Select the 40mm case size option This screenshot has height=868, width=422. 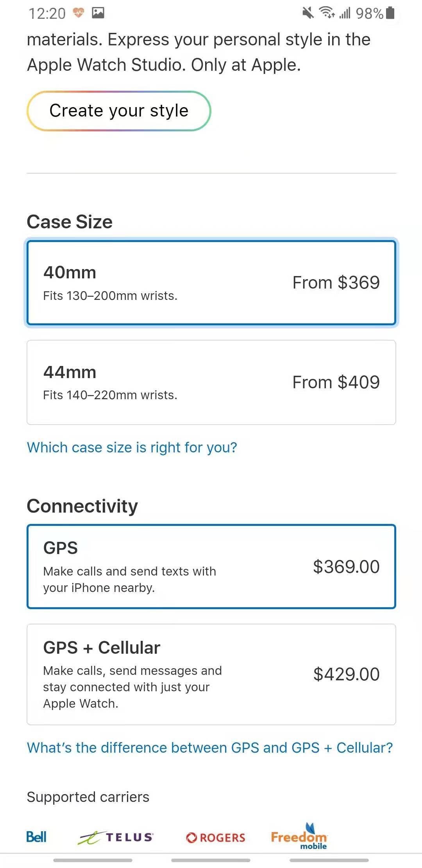tap(211, 283)
